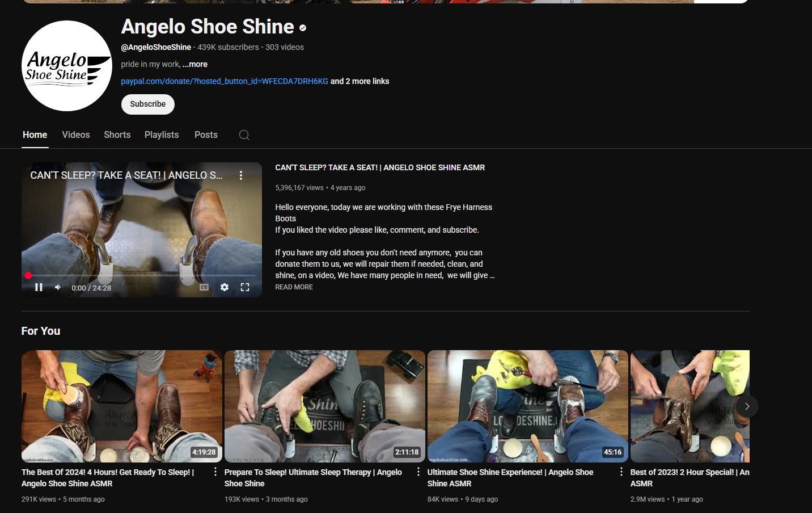Search the channel with the magnifier icon
812x513 pixels.
tap(244, 135)
